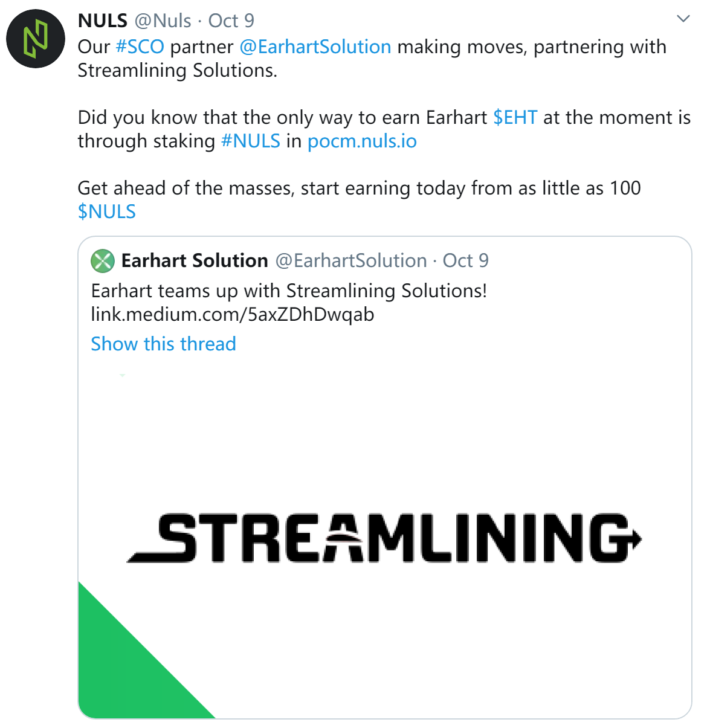Open the NULS display name
Image resolution: width=710 pixels, height=728 pixels.
coord(103,21)
